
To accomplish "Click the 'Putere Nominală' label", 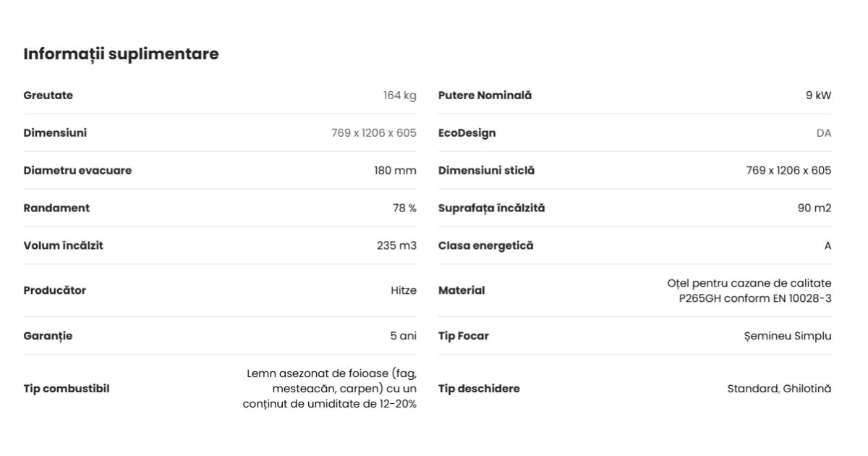I will (x=485, y=96).
